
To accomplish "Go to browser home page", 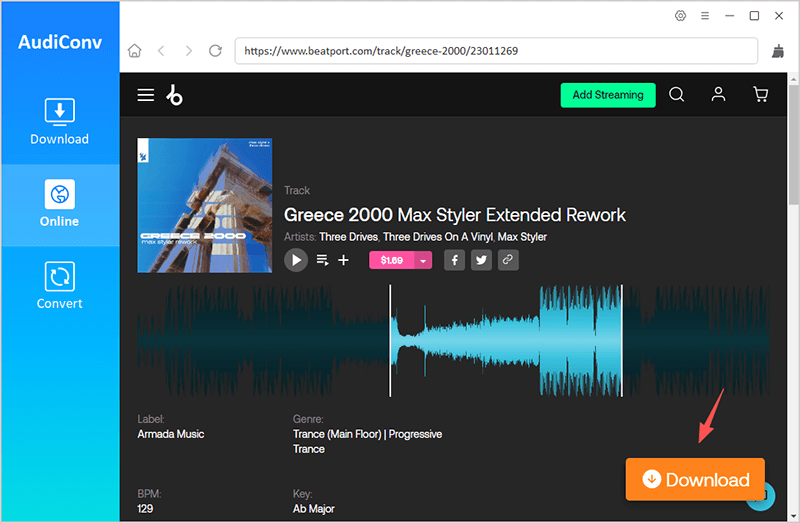I will (x=135, y=51).
